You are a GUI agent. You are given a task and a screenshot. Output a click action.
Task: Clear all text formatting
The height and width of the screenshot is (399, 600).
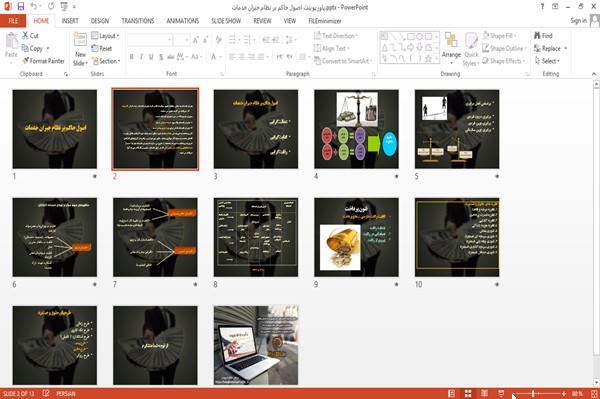pyautogui.click(x=219, y=40)
